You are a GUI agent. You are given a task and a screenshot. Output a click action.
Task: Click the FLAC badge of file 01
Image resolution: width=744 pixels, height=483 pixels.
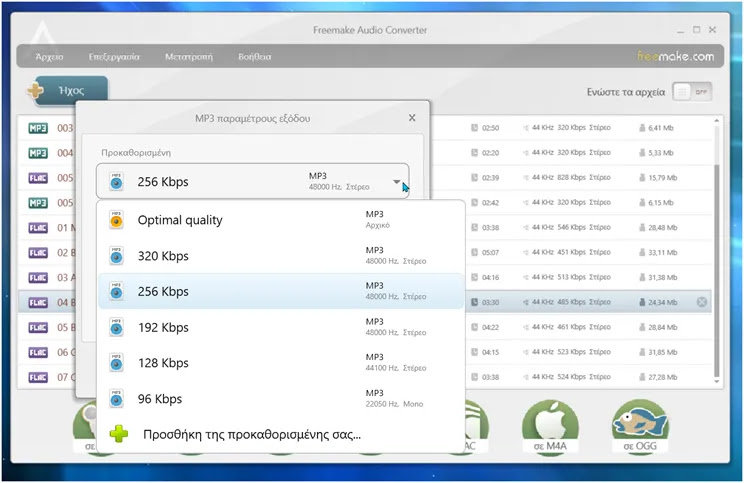pyautogui.click(x=38, y=228)
